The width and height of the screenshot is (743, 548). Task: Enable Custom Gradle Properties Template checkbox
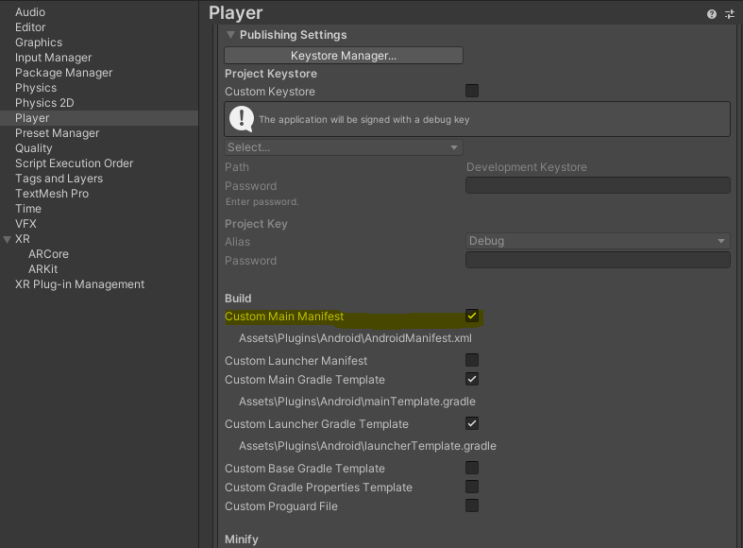[x=472, y=486]
